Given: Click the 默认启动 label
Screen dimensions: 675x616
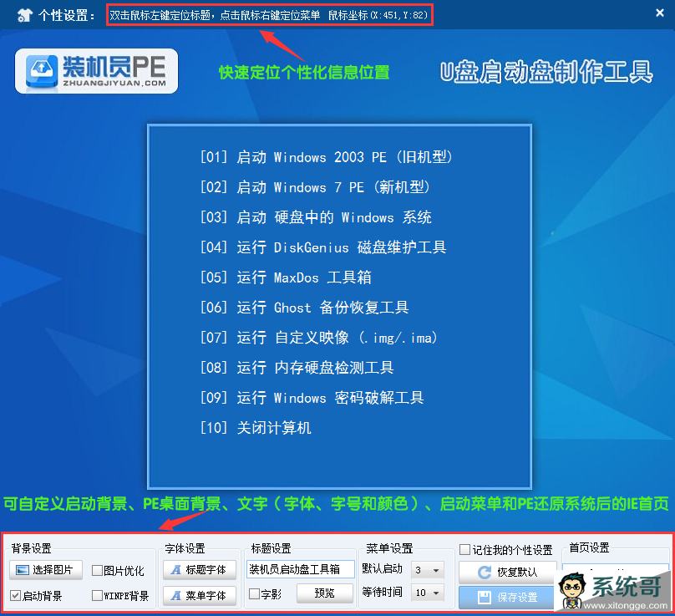Looking at the screenshot, I should click(x=383, y=569).
